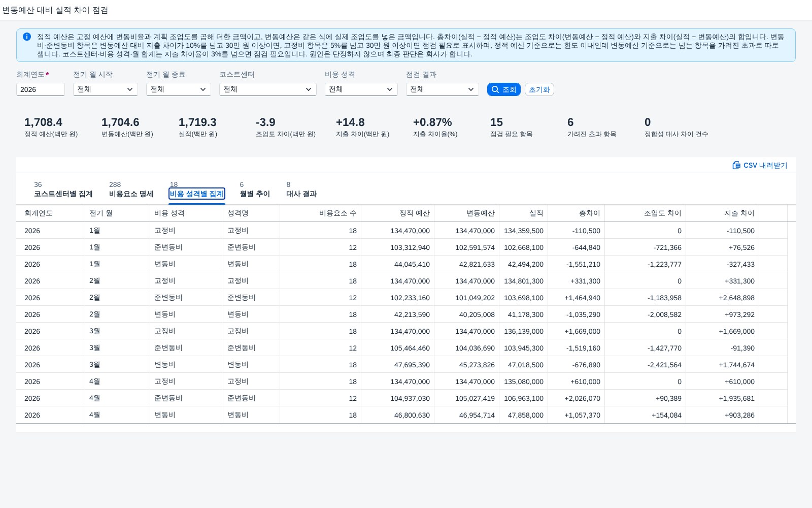Click the 총차이 column header
The height and width of the screenshot is (508, 812).
coord(577,213)
